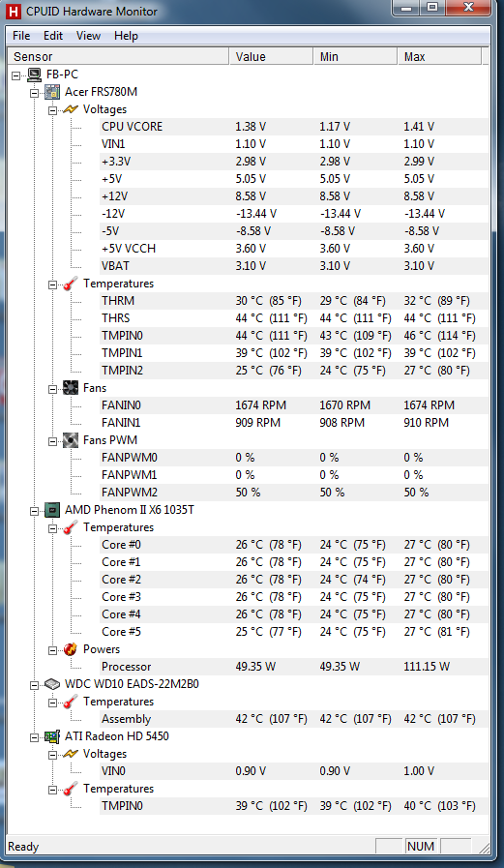Viewport: 504px width, 868px height.
Task: Select the TMPIN1 temperature row under Acer
Action: [x=294, y=353]
